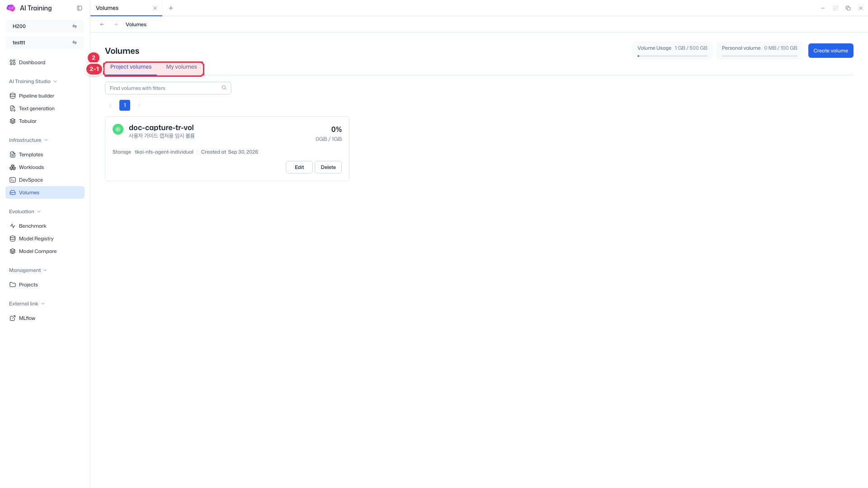Screen dimensions: 868x488
Task: Click the Volume Usage progress bar
Action: [x=672, y=56]
